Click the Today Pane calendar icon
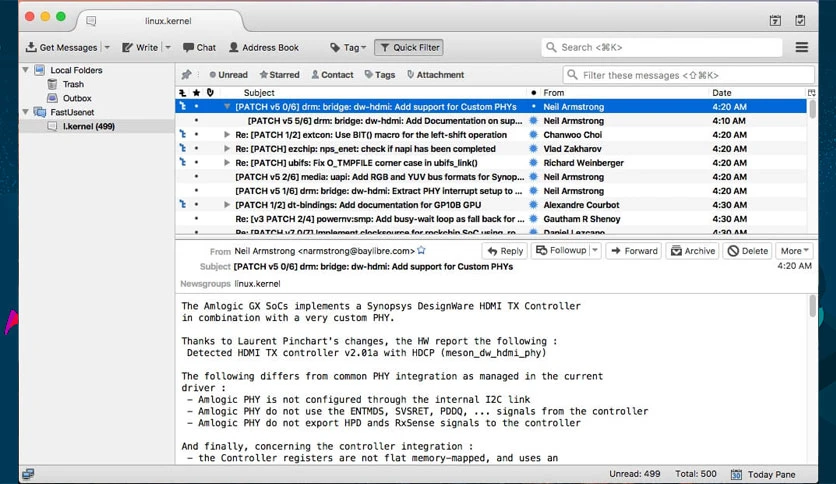836x484 pixels. pos(736,474)
